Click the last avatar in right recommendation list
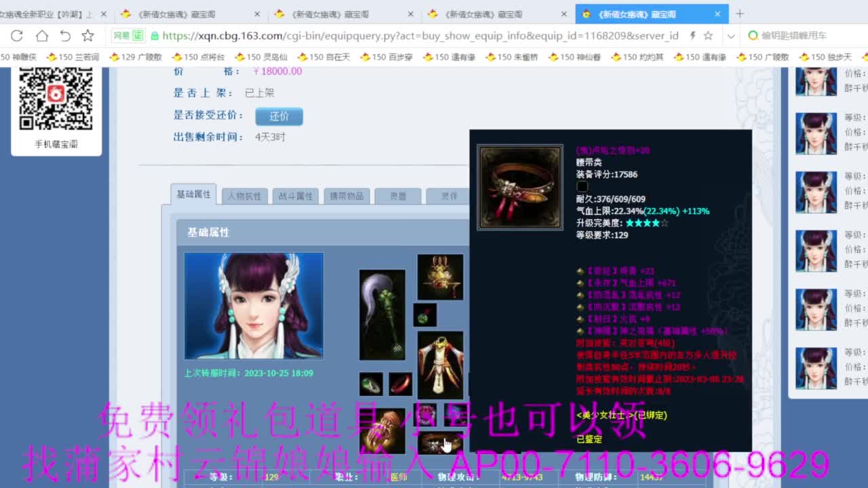 816,369
